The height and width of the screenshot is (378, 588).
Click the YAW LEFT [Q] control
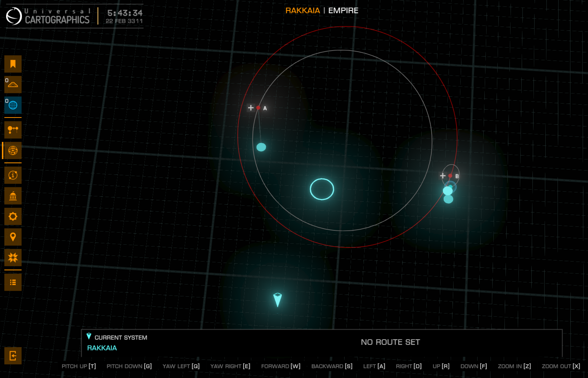pyautogui.click(x=181, y=366)
